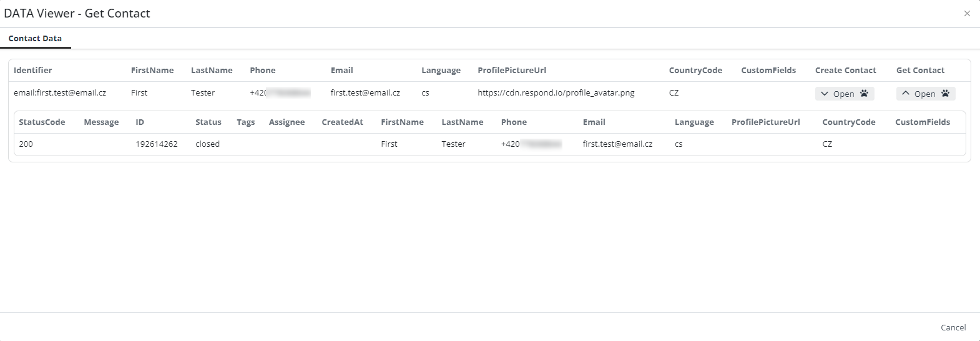The height and width of the screenshot is (341, 980).
Task: Close the DATA Viewer dialog with X
Action: click(x=967, y=14)
